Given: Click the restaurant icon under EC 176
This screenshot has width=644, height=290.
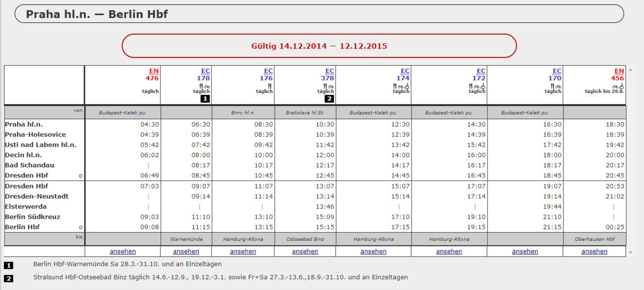Looking at the screenshot, I should (270, 86).
